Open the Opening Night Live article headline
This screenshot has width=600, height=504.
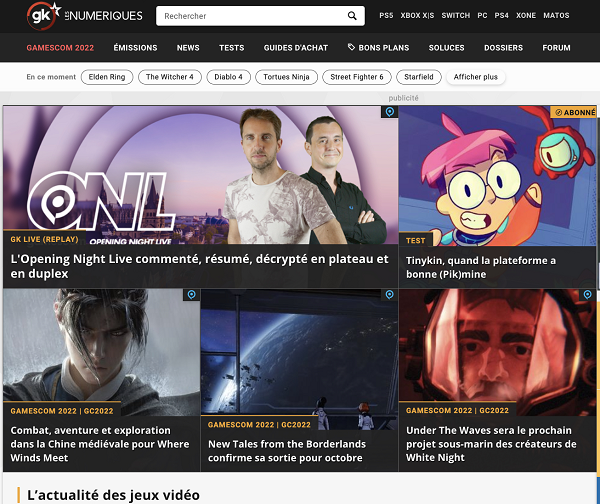[199, 266]
